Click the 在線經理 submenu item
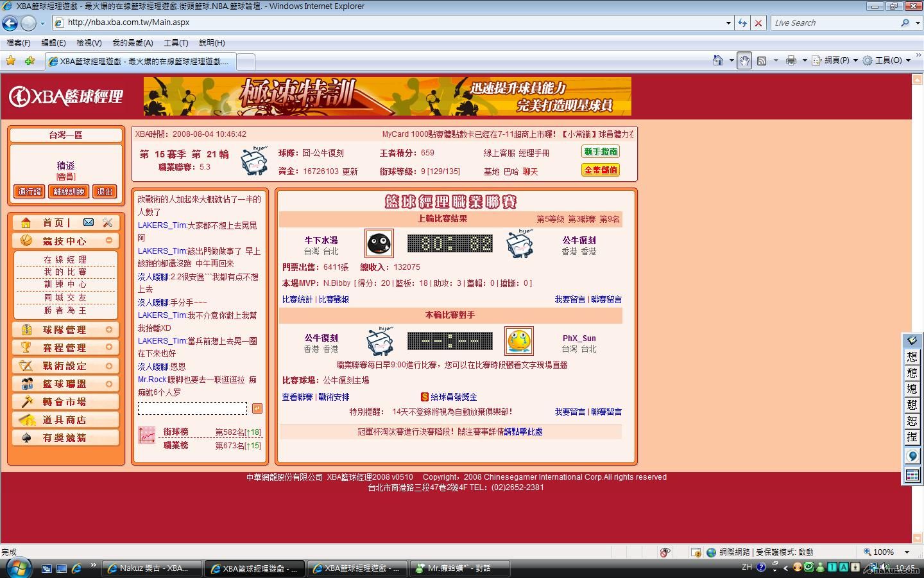Viewport: 924px width, 578px height. tap(65, 259)
